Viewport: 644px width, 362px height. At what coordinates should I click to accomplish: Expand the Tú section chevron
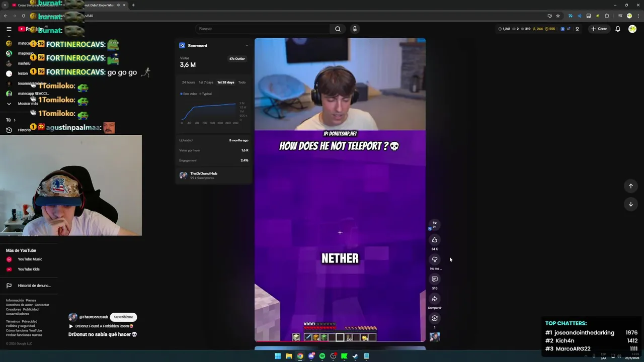[x=14, y=120]
